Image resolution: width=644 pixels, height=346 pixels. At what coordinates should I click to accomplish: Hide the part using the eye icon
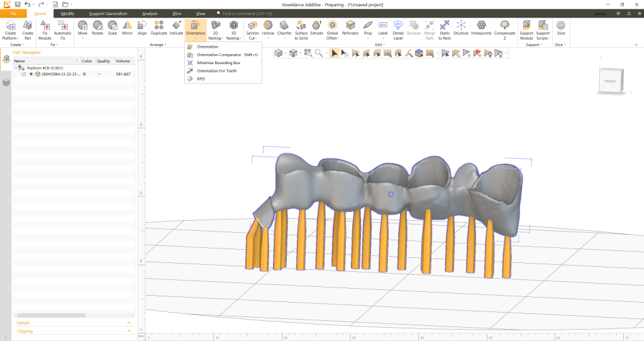pos(30,74)
